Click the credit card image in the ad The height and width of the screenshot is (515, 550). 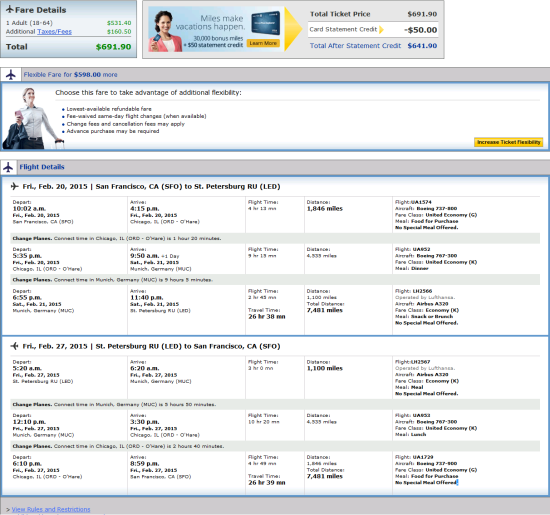pyautogui.click(x=266, y=23)
